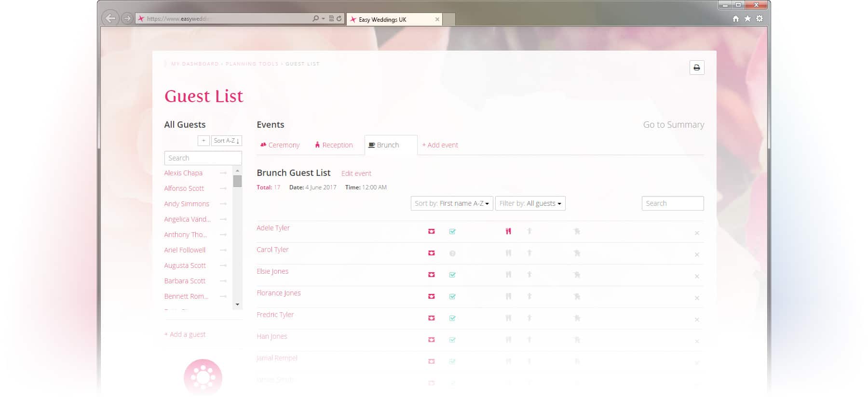
Task: Click the All Guests list scrollbar thumb
Action: (x=237, y=181)
